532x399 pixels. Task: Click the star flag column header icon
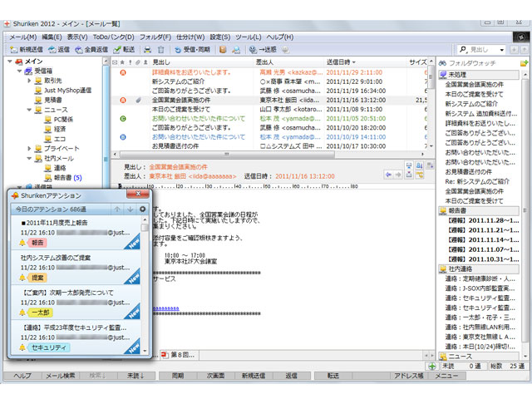click(x=122, y=62)
